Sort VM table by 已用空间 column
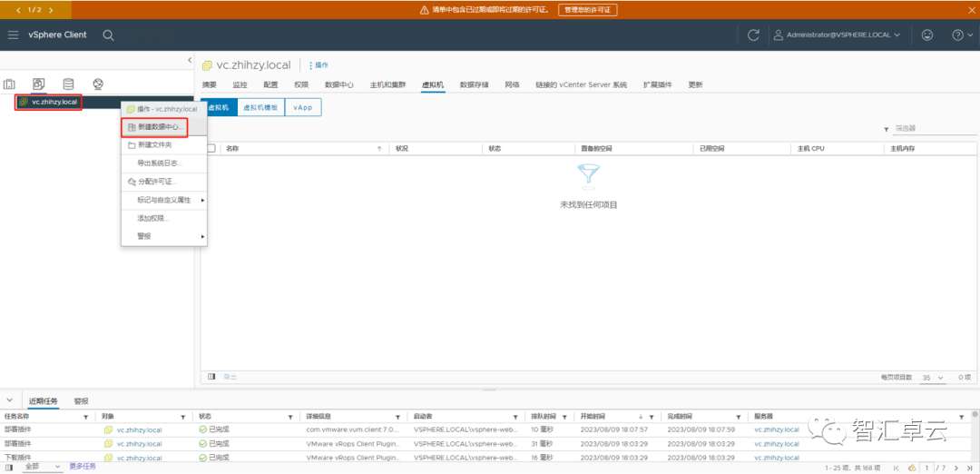980x474 pixels. (x=712, y=149)
